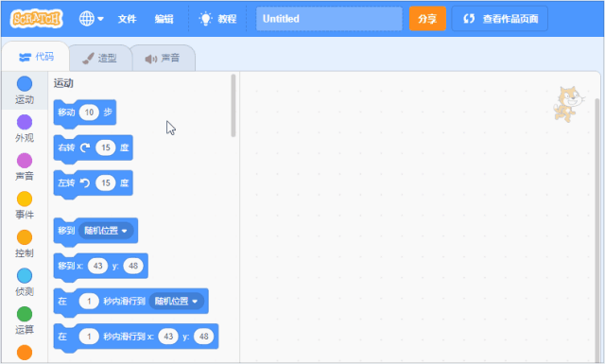Select the 声音 magenta category circle
Screen dimensions: 605x364
click(25, 161)
